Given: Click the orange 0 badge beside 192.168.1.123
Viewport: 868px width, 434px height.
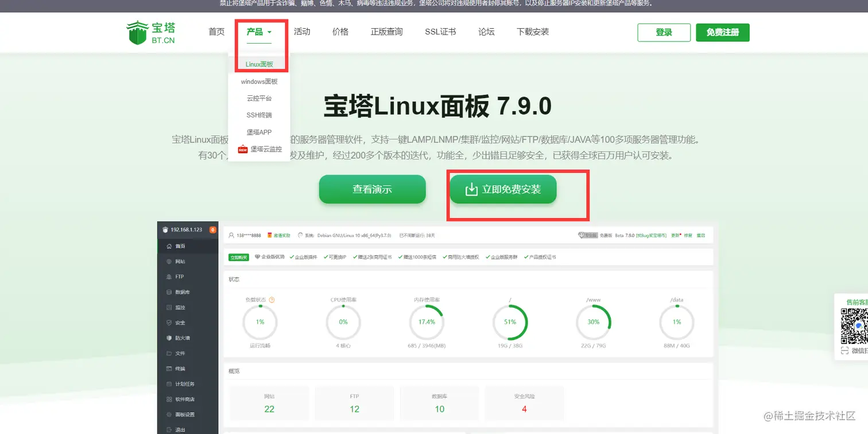Looking at the screenshot, I should tap(212, 230).
